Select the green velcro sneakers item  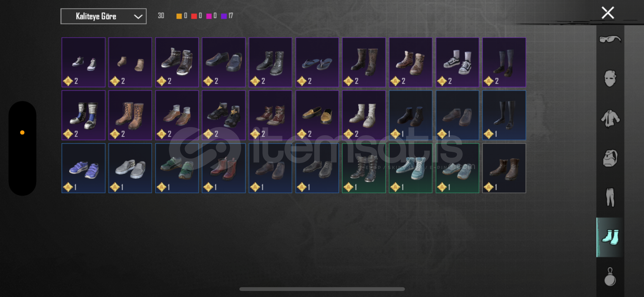tap(177, 168)
